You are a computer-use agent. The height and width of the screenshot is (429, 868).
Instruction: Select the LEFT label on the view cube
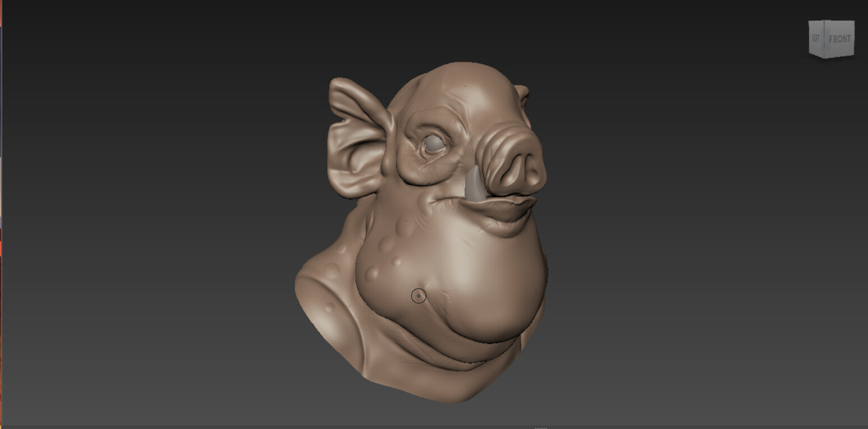click(x=816, y=37)
